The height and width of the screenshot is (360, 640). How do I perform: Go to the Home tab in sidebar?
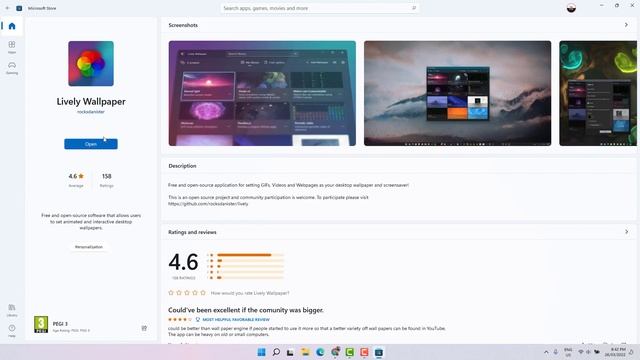[12, 26]
